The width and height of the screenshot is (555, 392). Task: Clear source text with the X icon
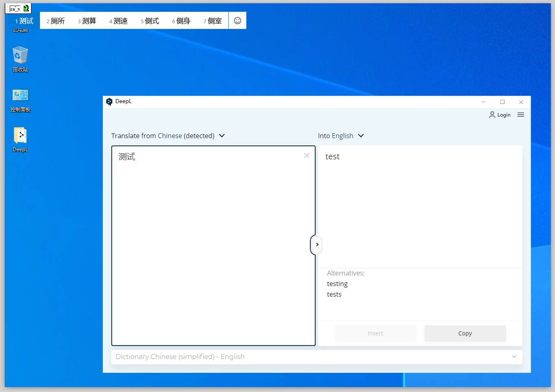coord(307,156)
